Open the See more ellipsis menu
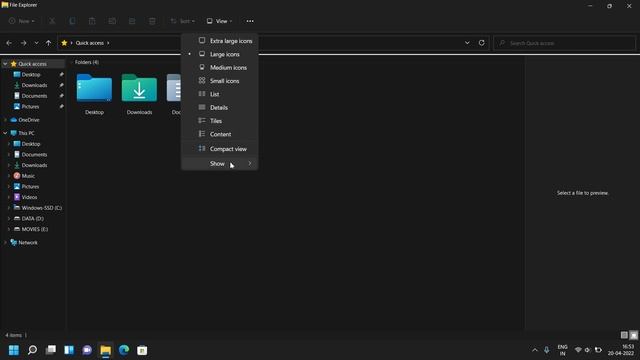 (x=250, y=21)
